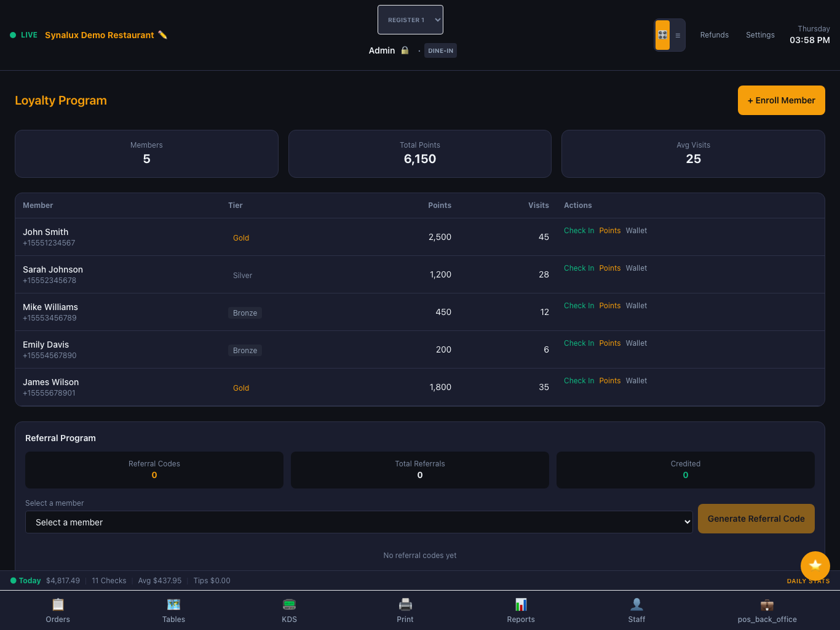Open Wallet for Mike Williams

tap(636, 306)
